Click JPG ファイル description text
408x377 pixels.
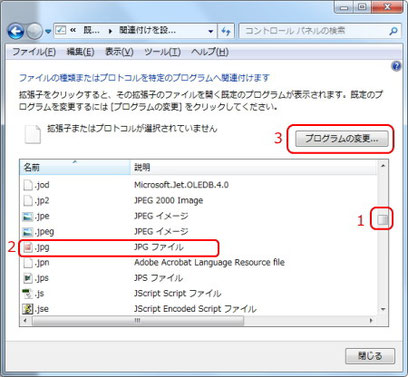pyautogui.click(x=159, y=247)
